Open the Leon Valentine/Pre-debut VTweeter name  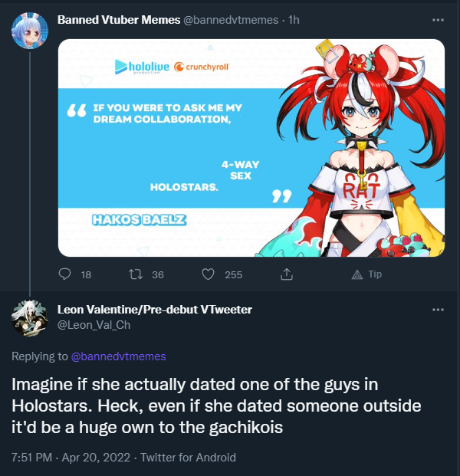pyautogui.click(x=155, y=310)
